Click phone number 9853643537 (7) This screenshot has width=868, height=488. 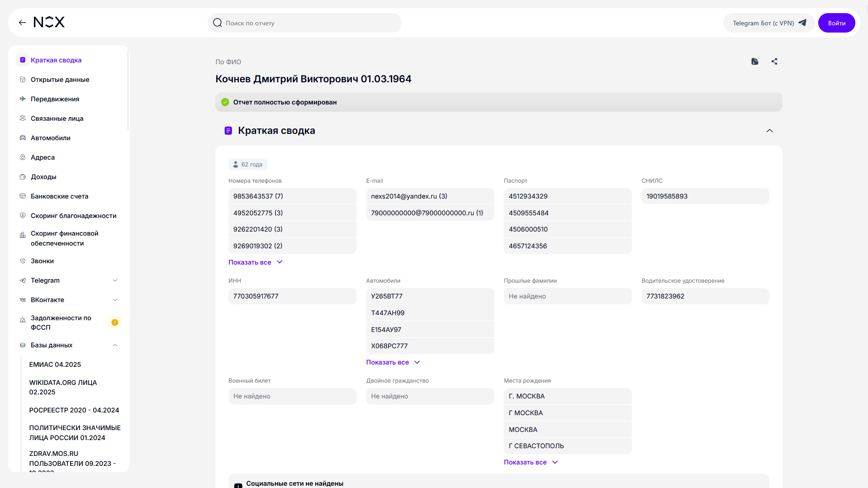pyautogui.click(x=292, y=196)
